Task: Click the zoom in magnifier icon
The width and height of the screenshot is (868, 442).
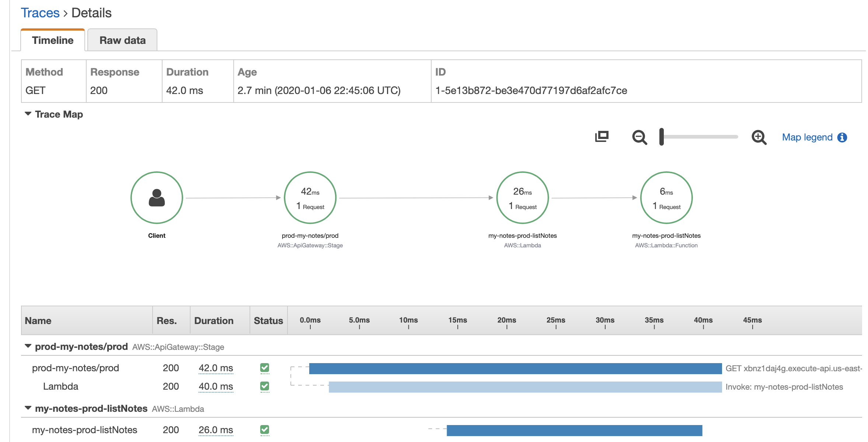Action: point(759,137)
